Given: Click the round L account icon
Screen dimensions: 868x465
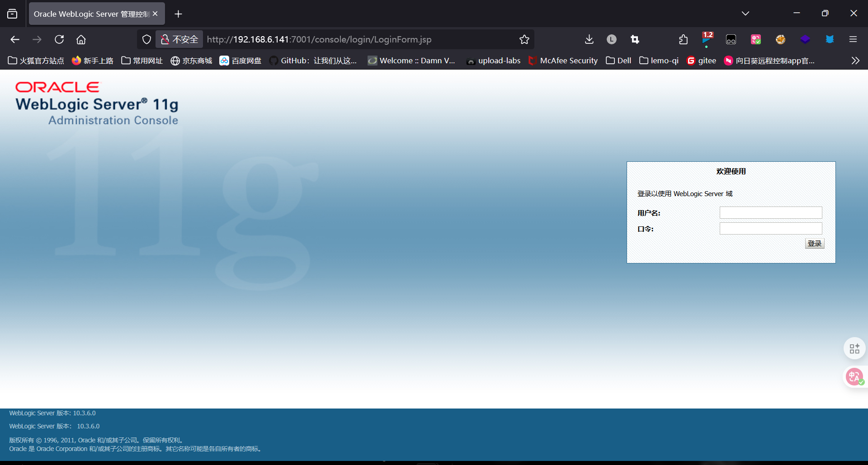Looking at the screenshot, I should (x=612, y=39).
